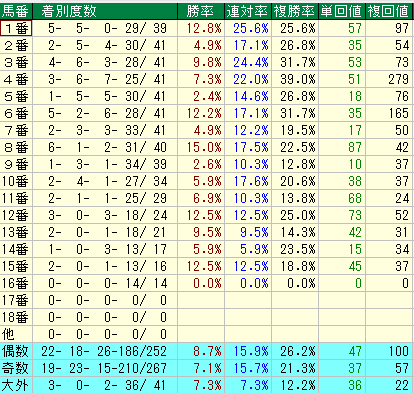This screenshot has height=393, width=414.
Task: Click the 大外 複勝率 value 12.2%
Action: [298, 385]
